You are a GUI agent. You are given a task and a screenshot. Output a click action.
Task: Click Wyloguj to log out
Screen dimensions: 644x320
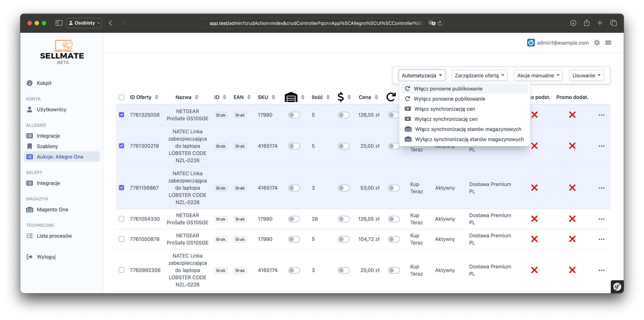(62, 257)
